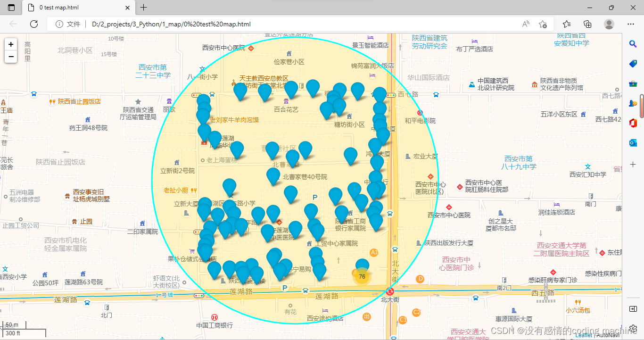Open the browser profile avatar
644x340 pixels.
609,24
